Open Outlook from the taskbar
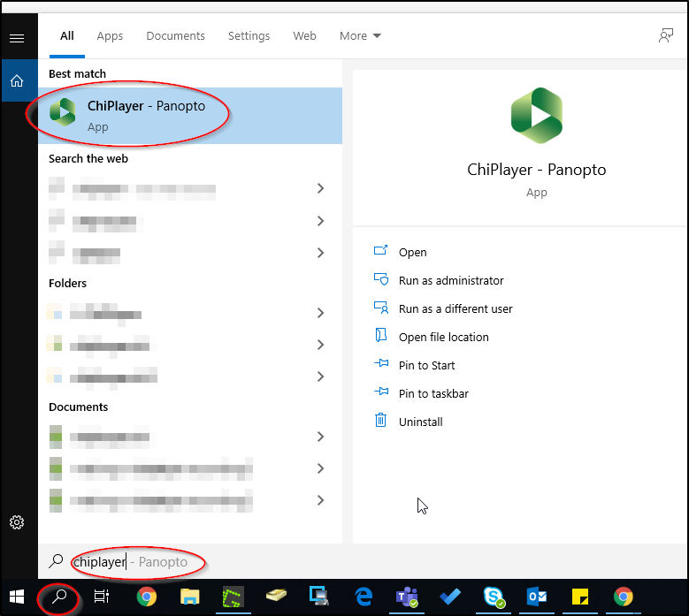Viewport: 689px width, 616px height. (x=537, y=597)
